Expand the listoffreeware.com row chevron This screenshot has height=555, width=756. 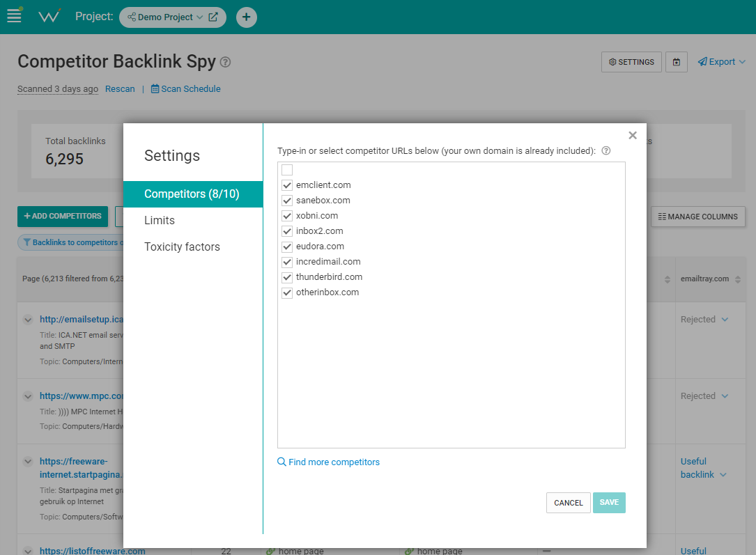click(28, 551)
